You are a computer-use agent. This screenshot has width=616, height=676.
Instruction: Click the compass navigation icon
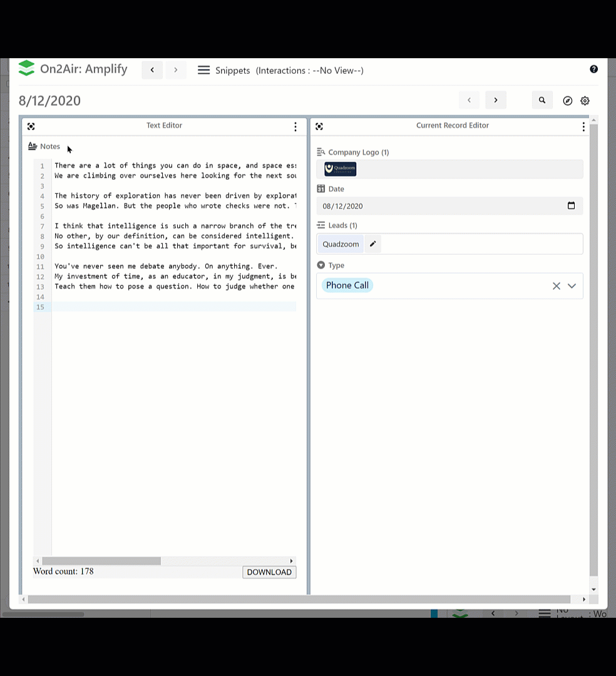(x=568, y=101)
